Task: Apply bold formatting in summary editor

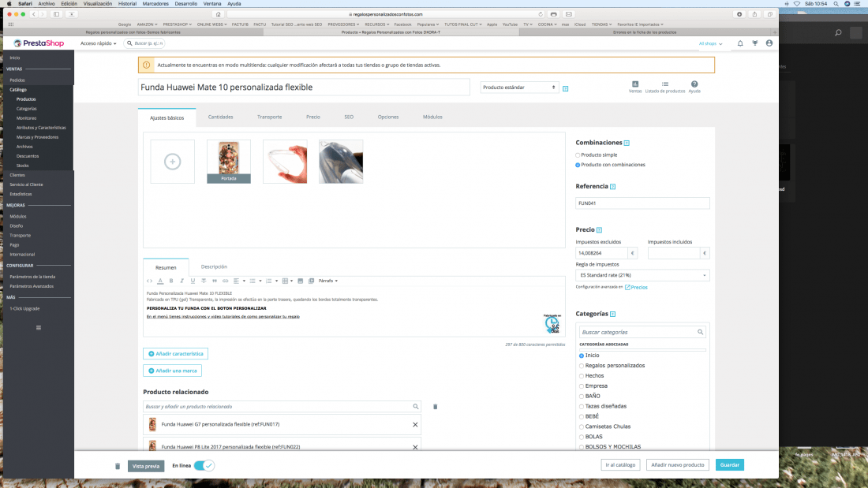Action: point(171,281)
